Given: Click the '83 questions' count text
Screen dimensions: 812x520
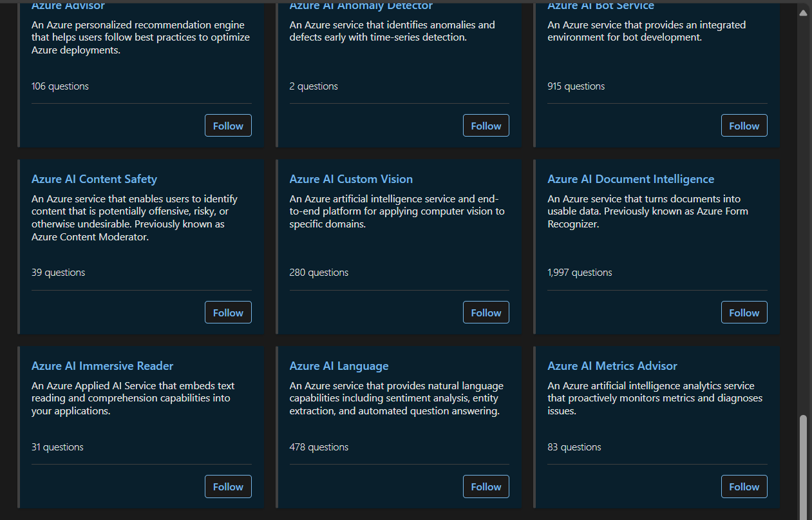Looking at the screenshot, I should 574,447.
